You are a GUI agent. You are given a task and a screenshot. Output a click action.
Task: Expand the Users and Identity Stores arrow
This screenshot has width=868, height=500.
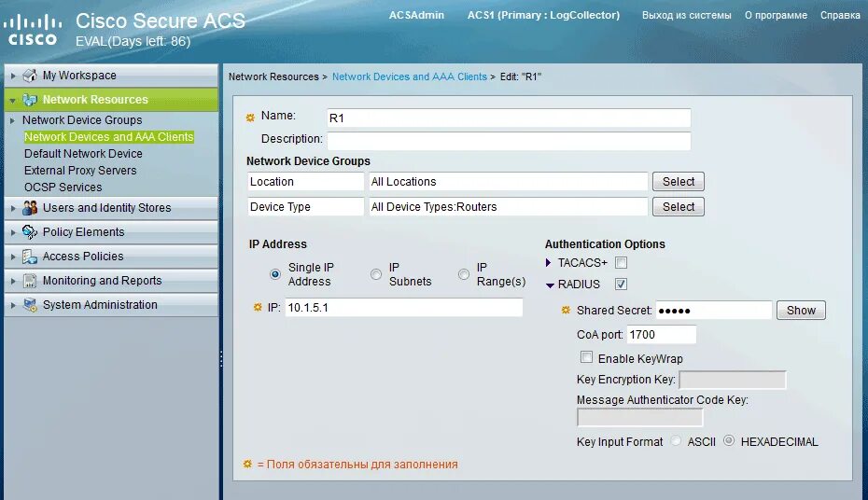tap(13, 209)
